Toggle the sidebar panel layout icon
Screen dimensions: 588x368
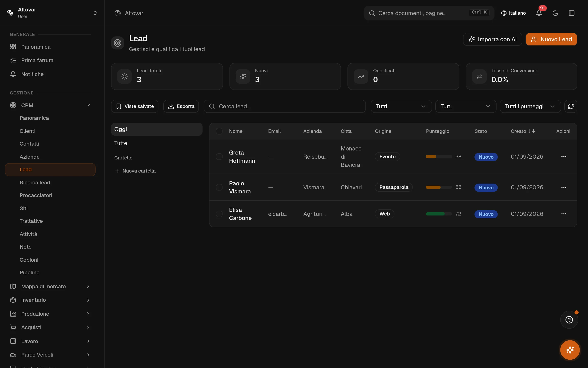pos(571,13)
